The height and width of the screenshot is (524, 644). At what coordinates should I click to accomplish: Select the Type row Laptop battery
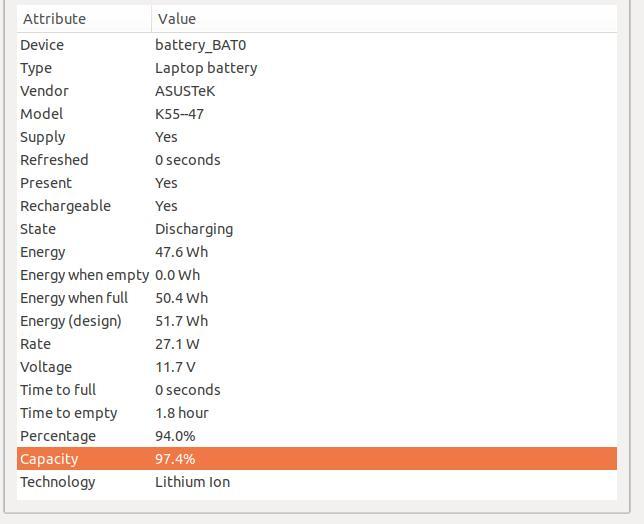(x=317, y=68)
